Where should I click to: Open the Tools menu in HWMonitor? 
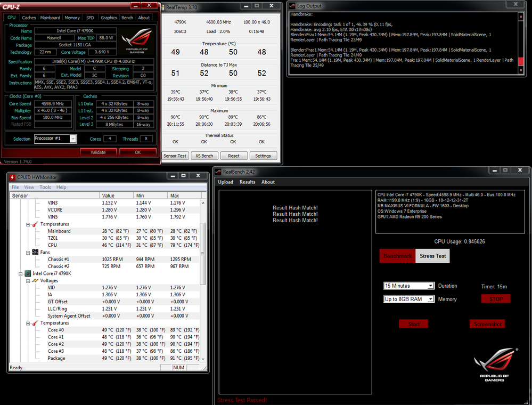click(x=45, y=187)
